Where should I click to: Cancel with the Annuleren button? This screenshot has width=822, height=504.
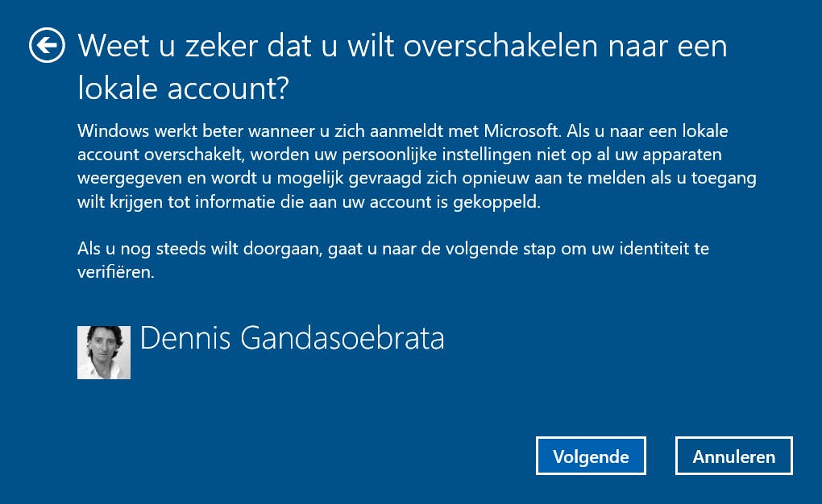pos(733,456)
